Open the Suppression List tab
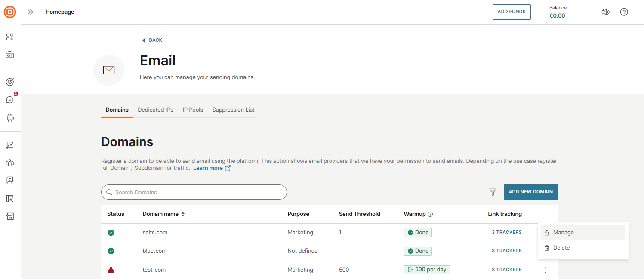The image size is (644, 279). click(x=233, y=110)
